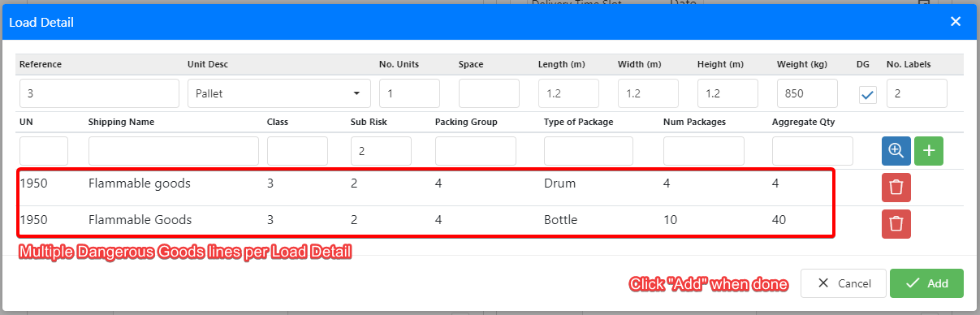This screenshot has height=315, width=980.
Task: Select the 'Flammable Goods' Bottle row name
Action: pyautogui.click(x=140, y=219)
